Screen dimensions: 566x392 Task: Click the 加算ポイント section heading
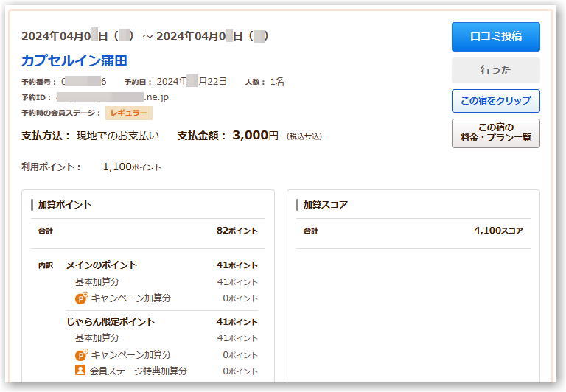coord(65,204)
